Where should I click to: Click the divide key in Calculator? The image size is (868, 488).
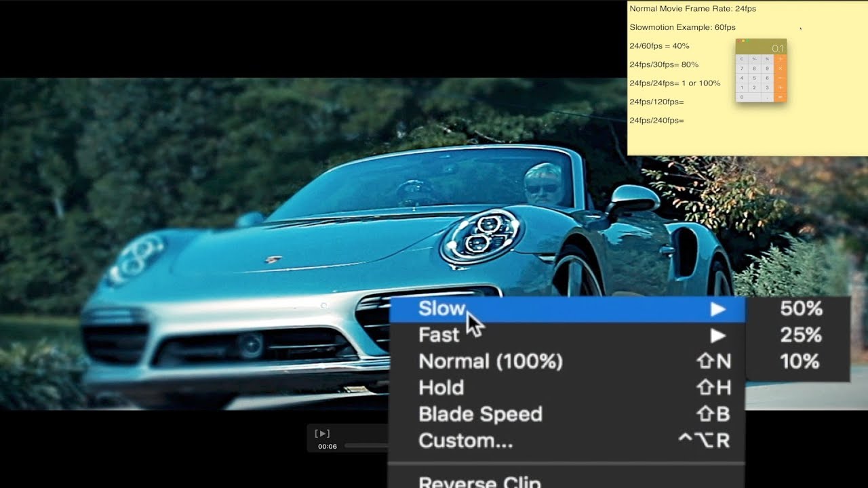coord(781,59)
